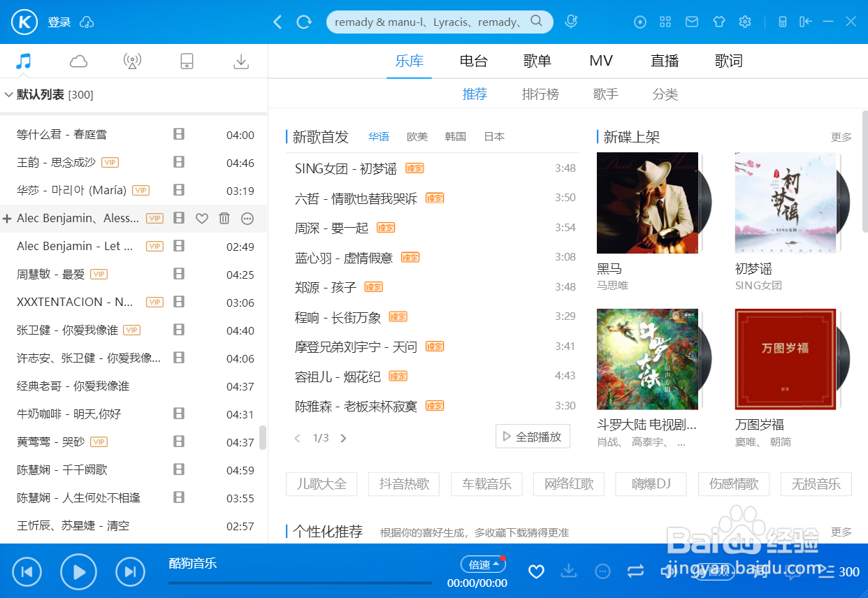
Task: Open the 黑马 album cover
Action: click(x=647, y=203)
